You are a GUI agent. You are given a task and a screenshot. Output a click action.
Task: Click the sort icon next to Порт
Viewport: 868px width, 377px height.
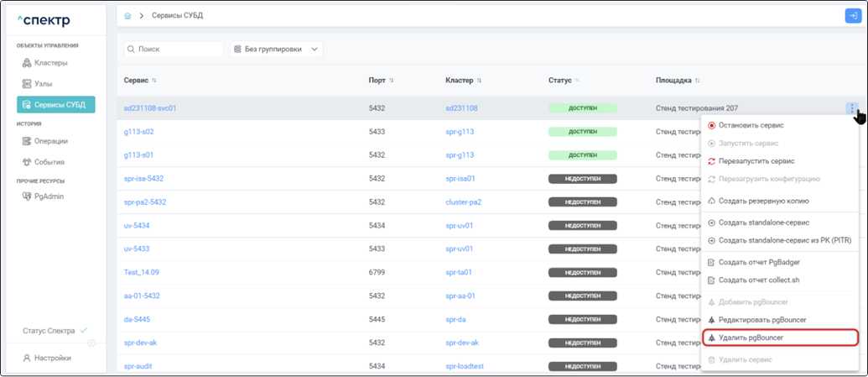(392, 81)
